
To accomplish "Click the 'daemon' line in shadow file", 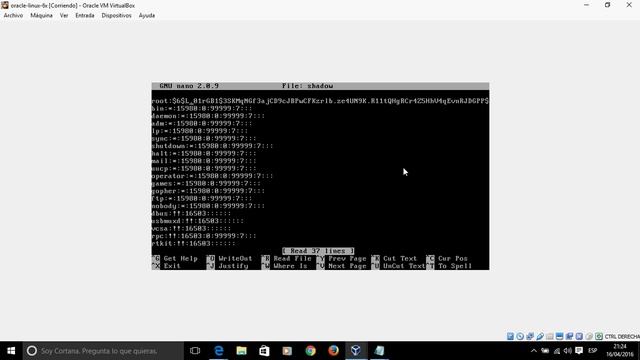I will point(208,116).
